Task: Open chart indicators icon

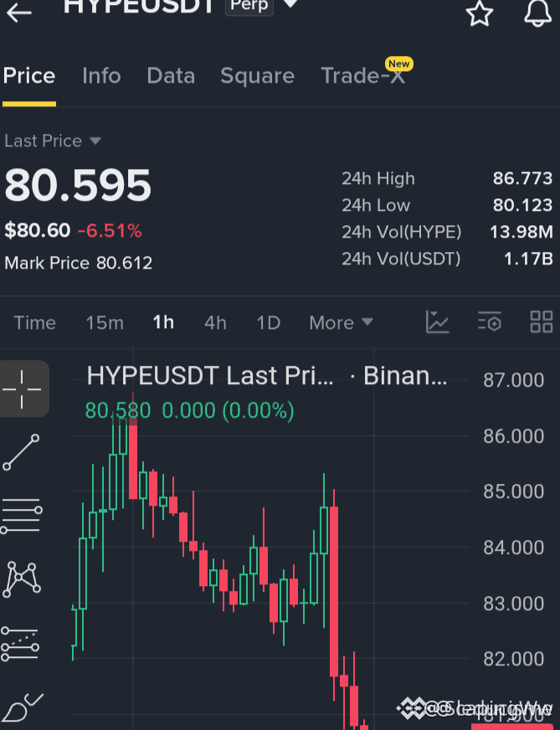Action: click(x=438, y=321)
